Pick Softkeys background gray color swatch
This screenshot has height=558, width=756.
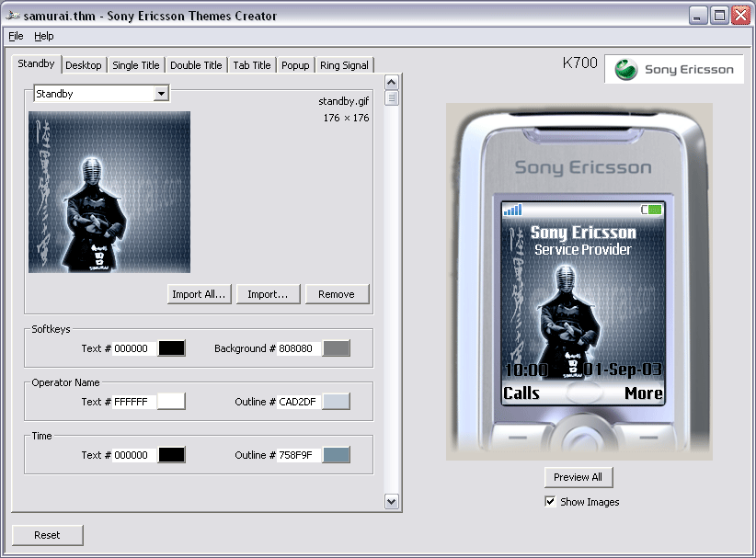pos(337,347)
